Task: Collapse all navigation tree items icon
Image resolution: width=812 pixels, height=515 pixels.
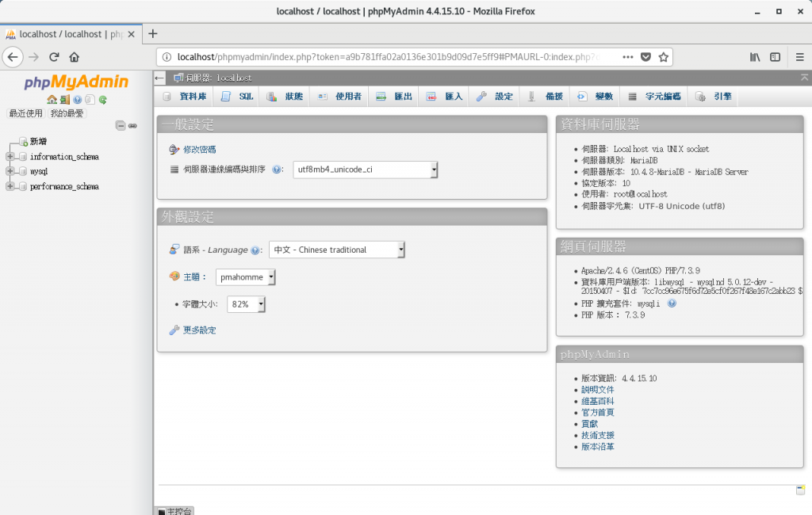Action: point(121,126)
